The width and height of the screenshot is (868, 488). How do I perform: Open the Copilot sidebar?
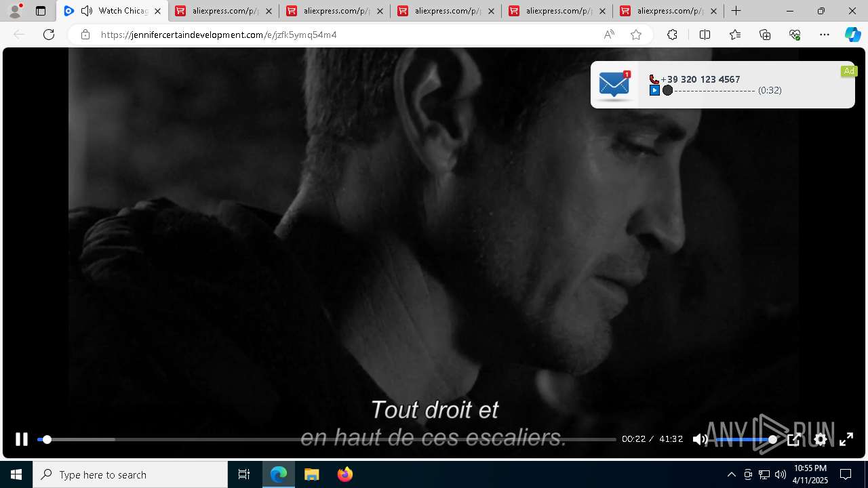852,35
